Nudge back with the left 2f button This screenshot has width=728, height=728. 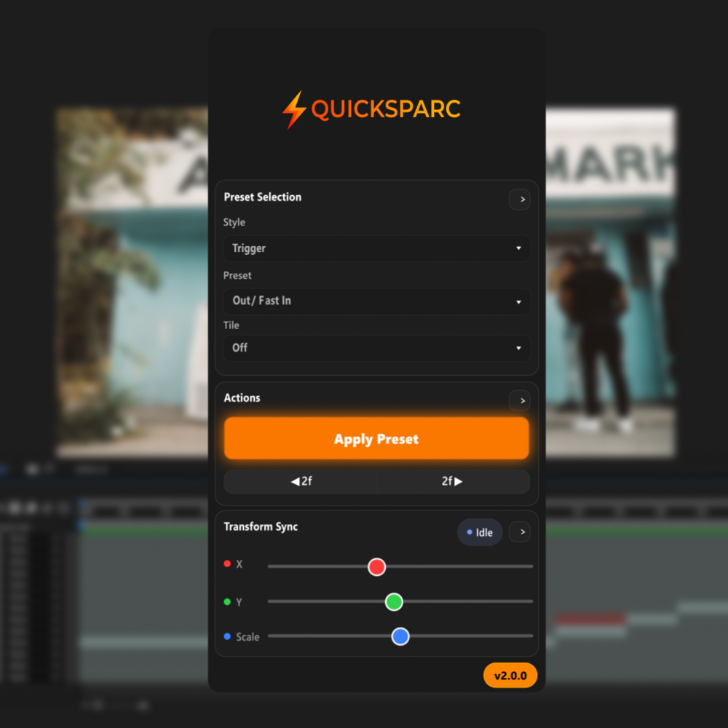[x=301, y=481]
